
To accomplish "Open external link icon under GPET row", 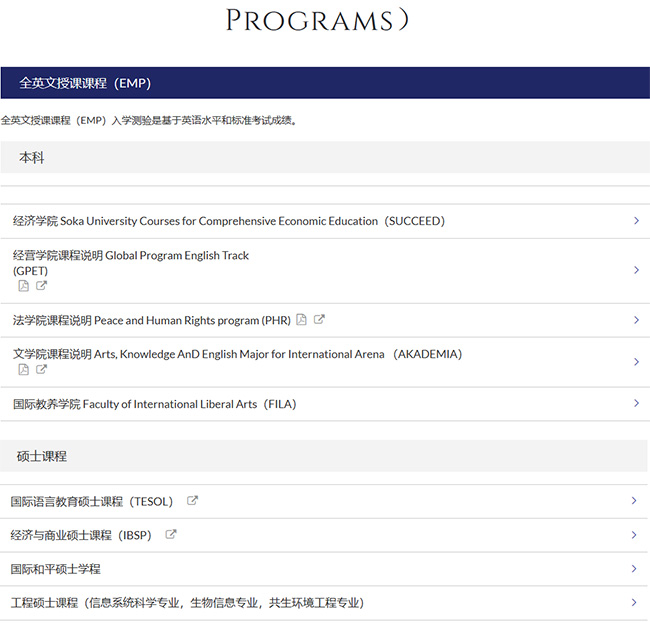I will pos(41,285).
